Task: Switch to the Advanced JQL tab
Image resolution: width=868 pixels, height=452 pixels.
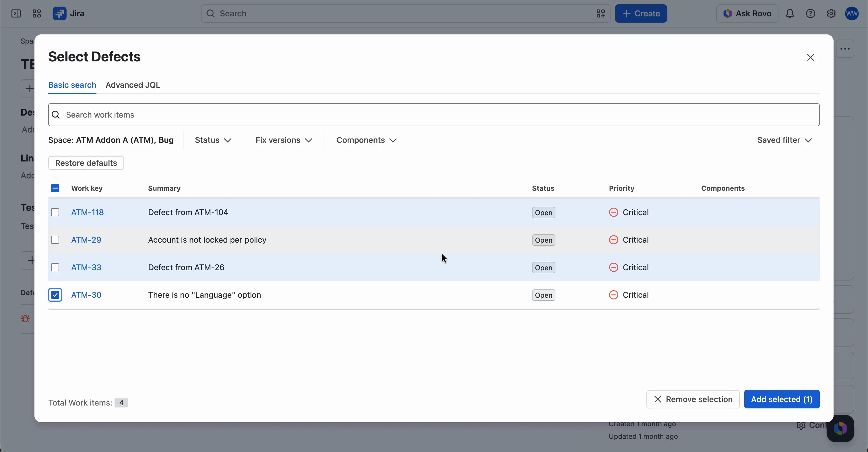Action: 133,85
